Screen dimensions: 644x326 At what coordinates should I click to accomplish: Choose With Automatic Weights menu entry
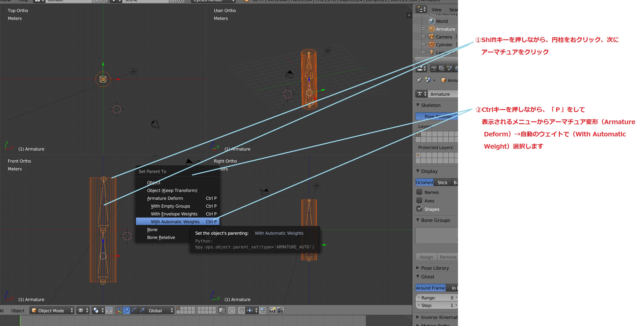[178, 221]
